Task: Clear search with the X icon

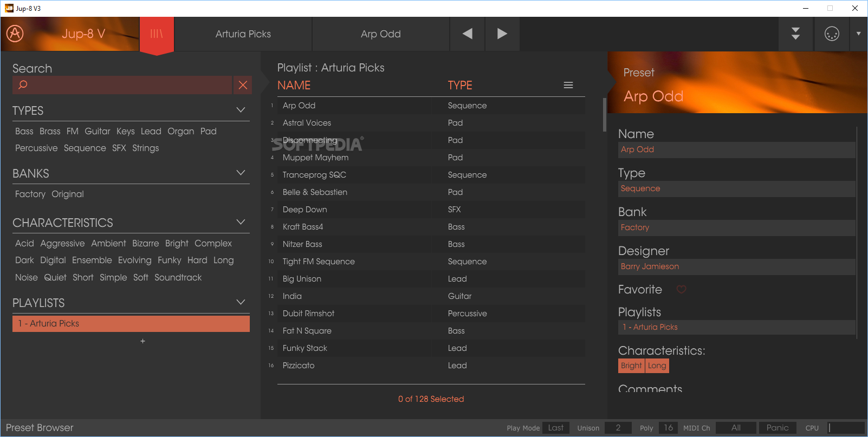Action: (243, 85)
